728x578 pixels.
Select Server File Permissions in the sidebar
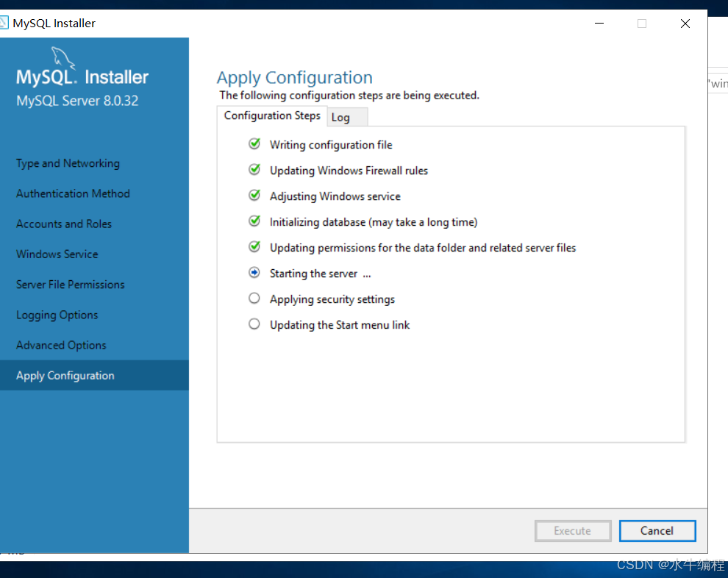pos(70,285)
